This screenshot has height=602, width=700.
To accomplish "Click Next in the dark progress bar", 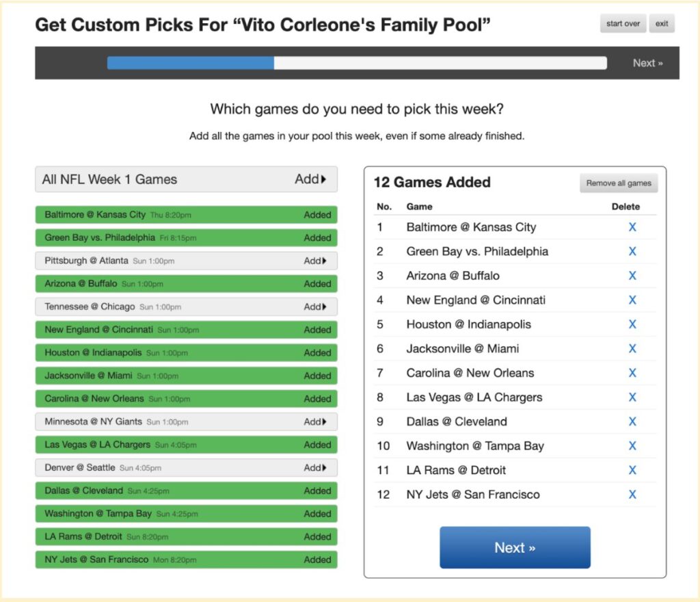I will pos(647,63).
